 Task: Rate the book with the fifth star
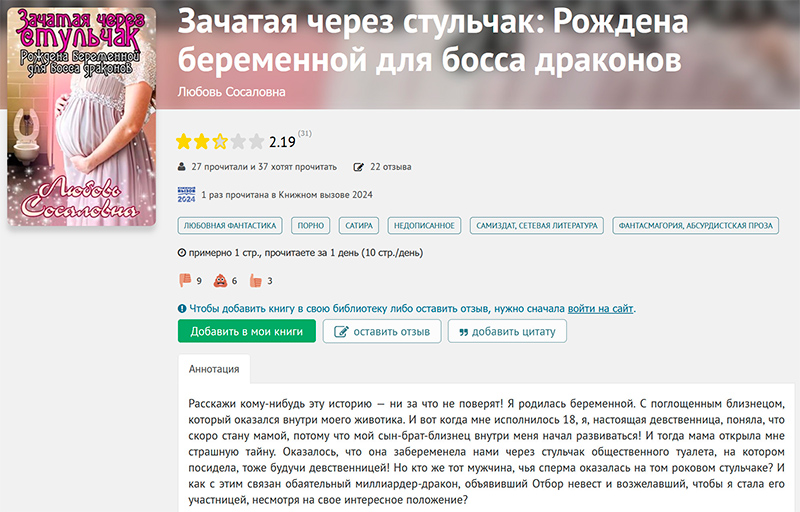click(257, 141)
